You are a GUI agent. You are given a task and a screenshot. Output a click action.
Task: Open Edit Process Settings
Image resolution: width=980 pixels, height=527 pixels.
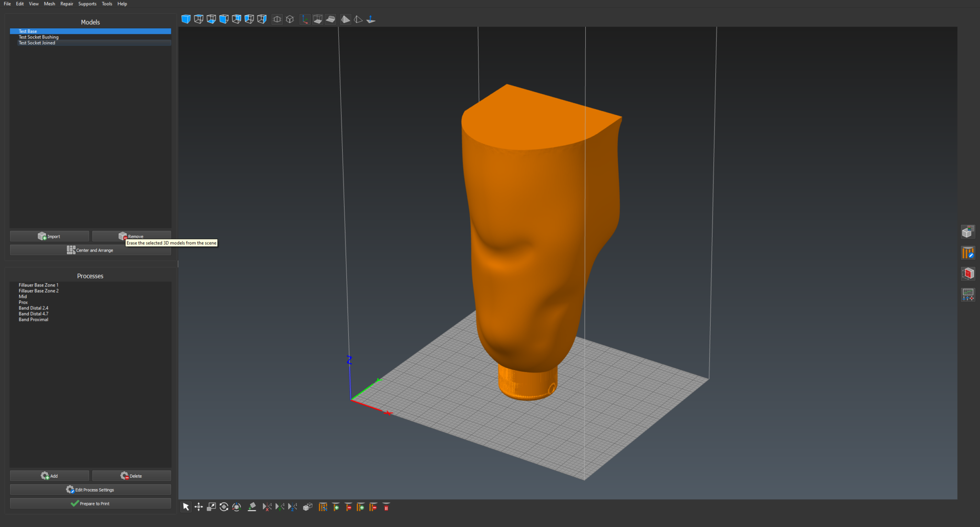pos(90,489)
